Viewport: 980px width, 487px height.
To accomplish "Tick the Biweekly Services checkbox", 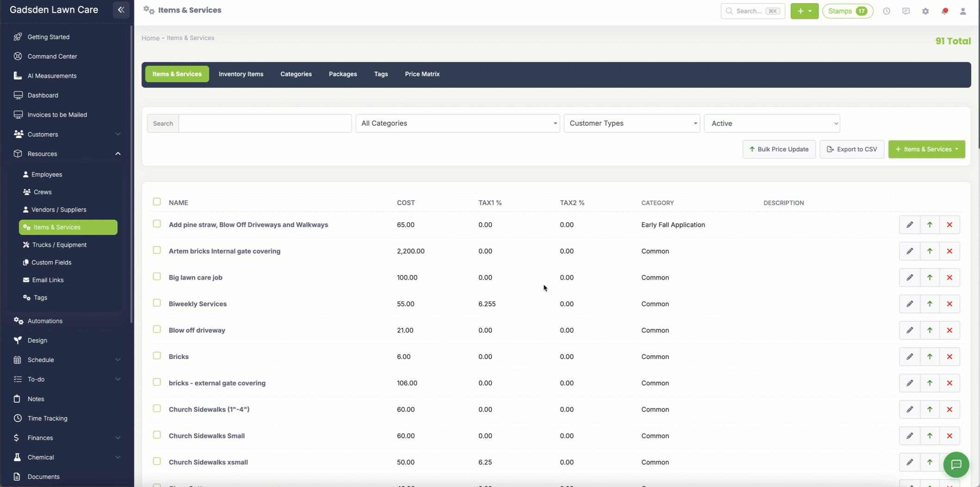I will [157, 303].
